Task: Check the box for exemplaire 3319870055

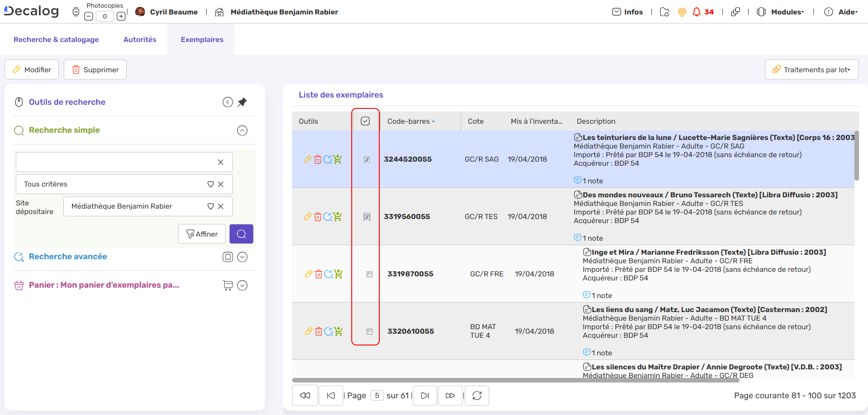Action: click(369, 274)
